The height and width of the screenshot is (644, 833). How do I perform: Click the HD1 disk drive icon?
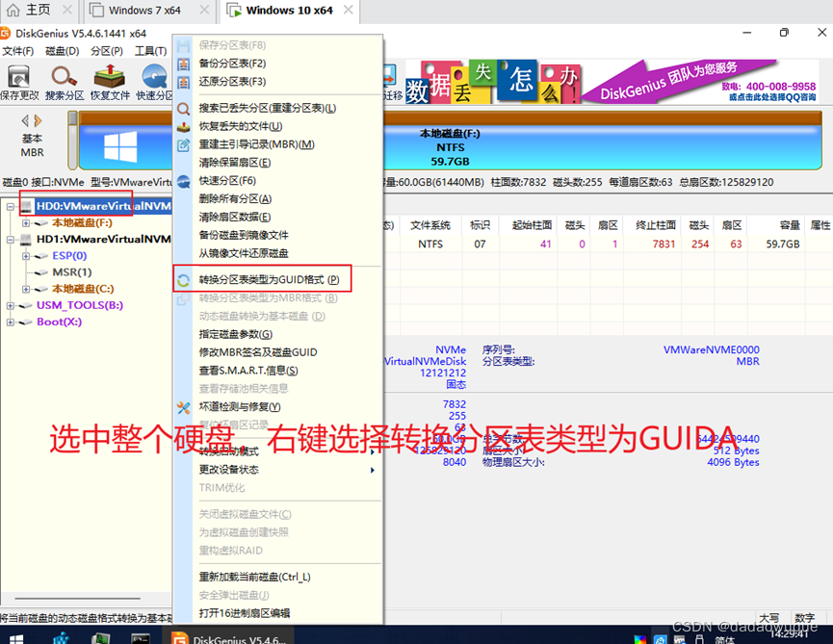[x=25, y=240]
